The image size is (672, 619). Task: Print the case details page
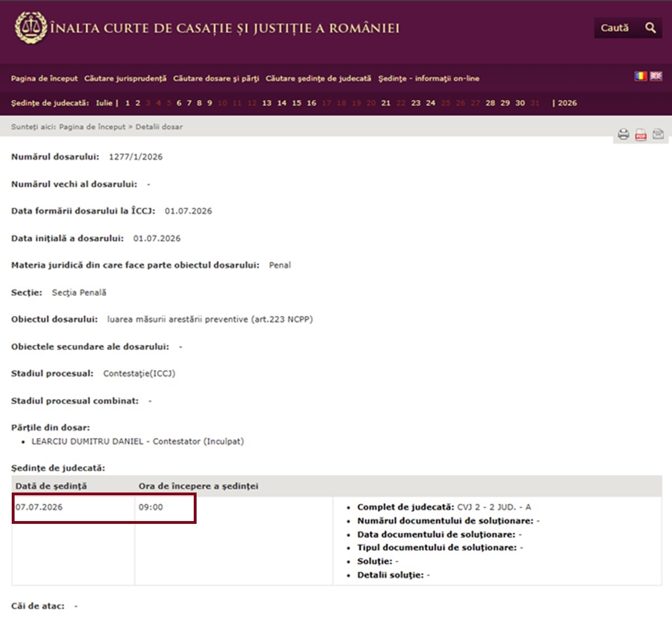click(623, 134)
